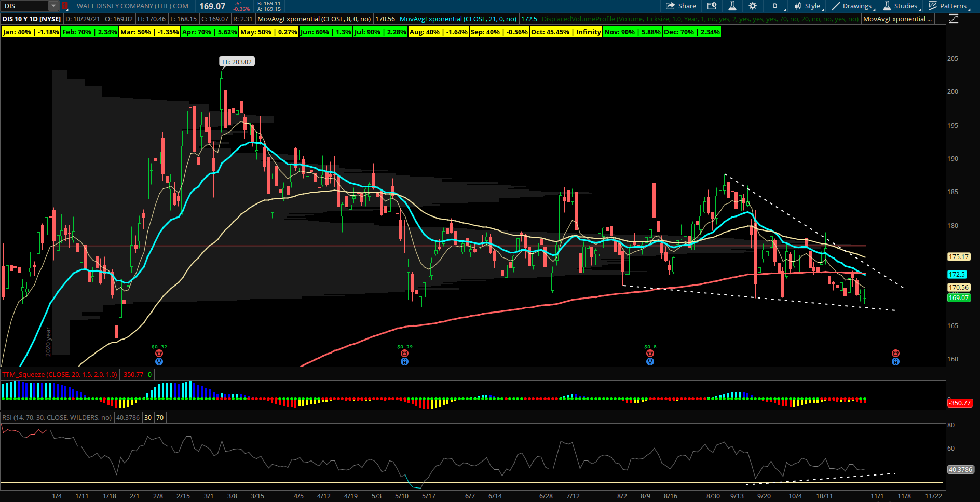Click the chart expansion curve icon below Patterns

coord(954,19)
